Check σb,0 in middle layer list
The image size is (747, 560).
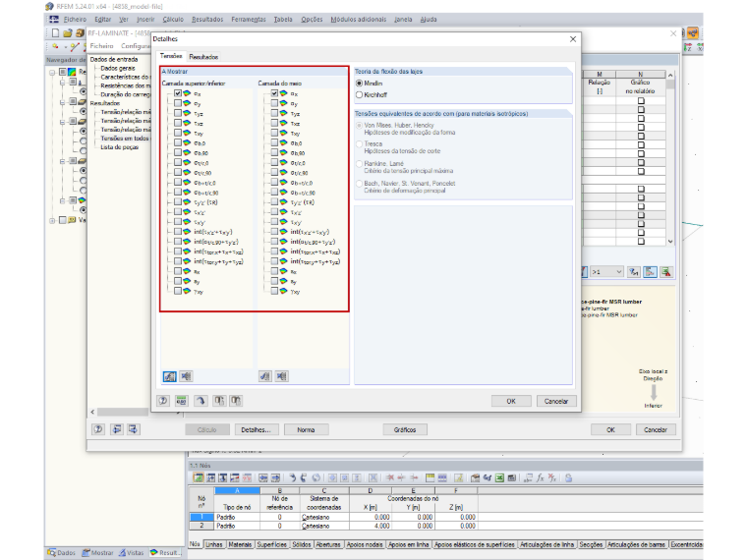click(274, 142)
